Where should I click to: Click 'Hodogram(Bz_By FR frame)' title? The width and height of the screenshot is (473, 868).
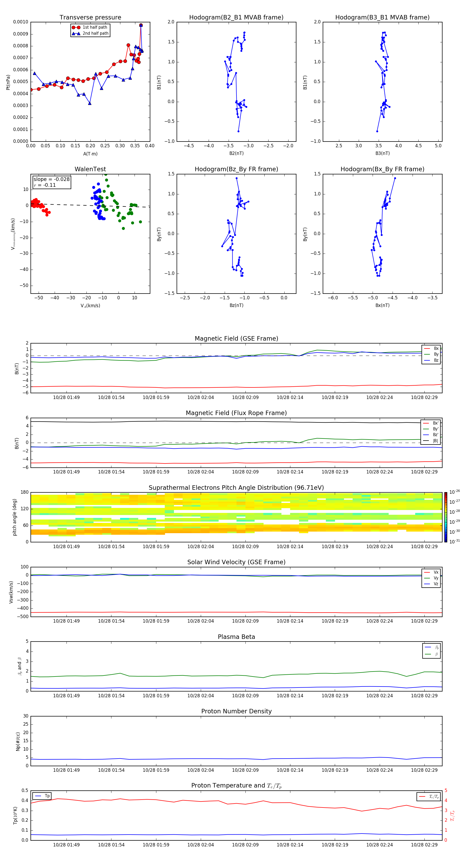236,169
